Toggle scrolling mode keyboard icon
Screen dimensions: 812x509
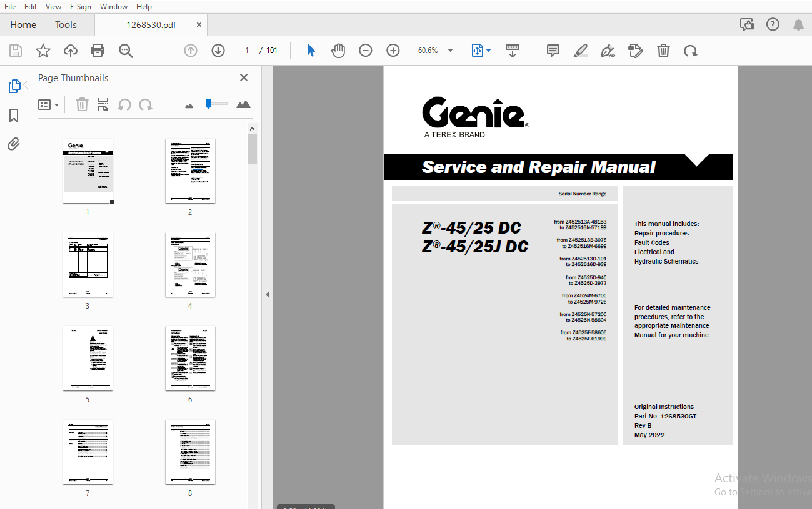pos(513,51)
